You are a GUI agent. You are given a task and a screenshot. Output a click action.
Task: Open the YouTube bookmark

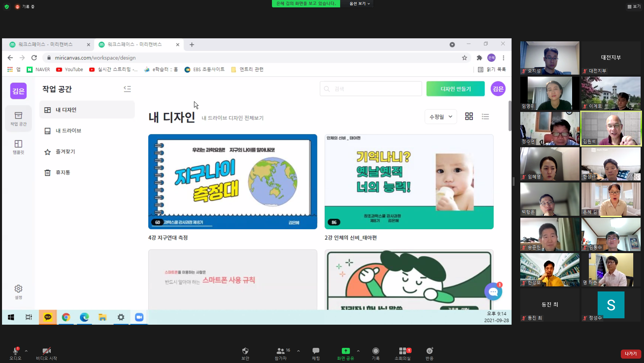point(70,70)
